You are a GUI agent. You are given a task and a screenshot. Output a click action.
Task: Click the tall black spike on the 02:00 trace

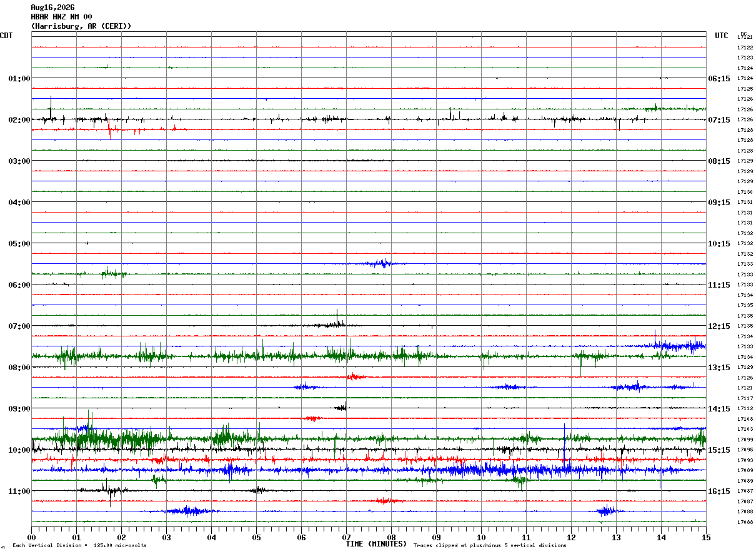[51, 108]
